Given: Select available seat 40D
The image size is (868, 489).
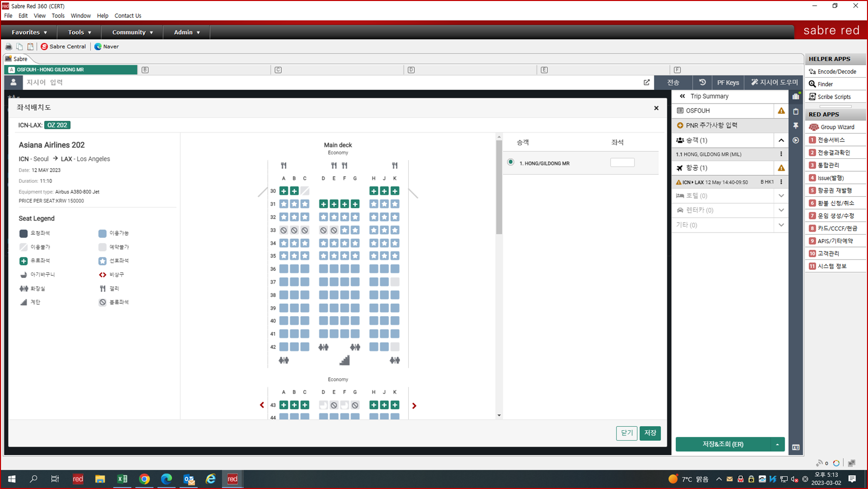Looking at the screenshot, I should coord(323,321).
